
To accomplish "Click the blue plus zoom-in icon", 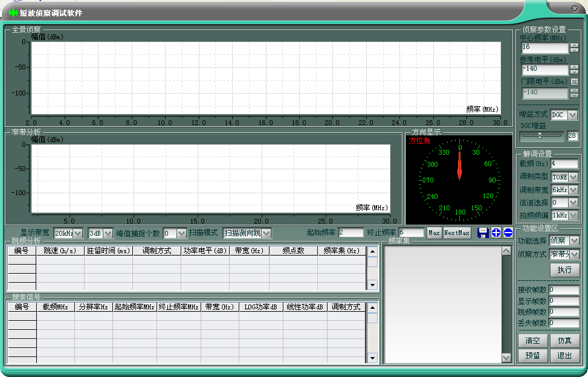I will [x=496, y=233].
